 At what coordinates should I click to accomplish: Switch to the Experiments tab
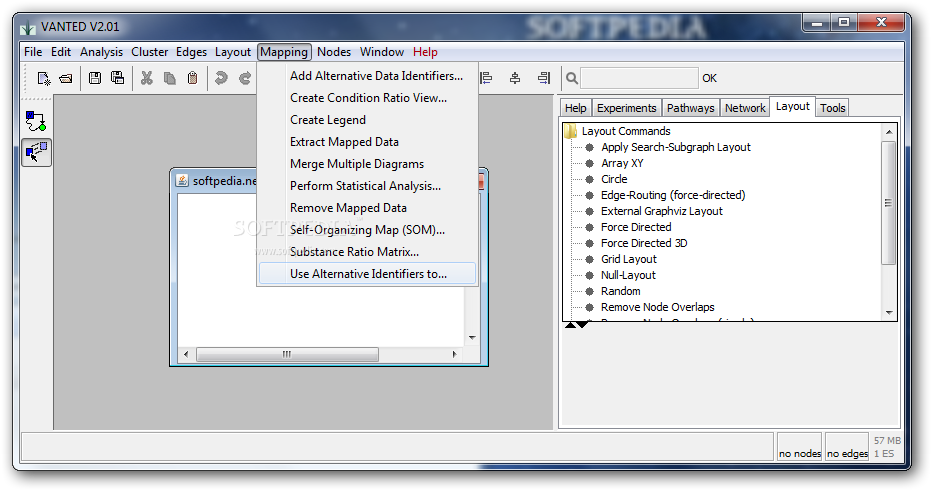pyautogui.click(x=626, y=108)
